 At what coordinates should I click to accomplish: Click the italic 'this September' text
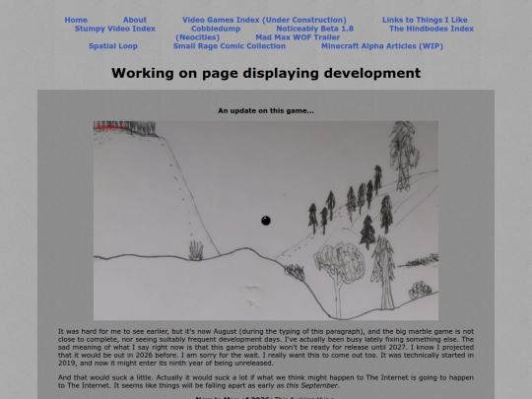coord(311,385)
